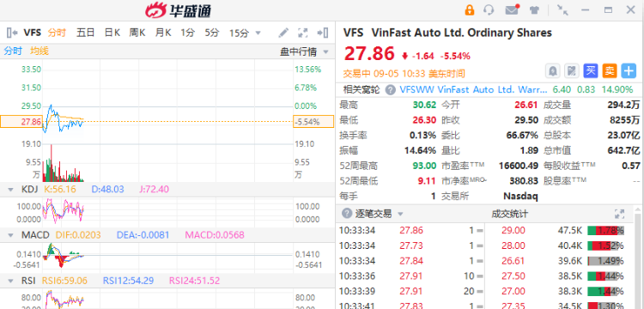Image resolution: width=644 pixels, height=309 pixels.
Task: Click the chart fullscreen expand icon
Action: click(303, 33)
